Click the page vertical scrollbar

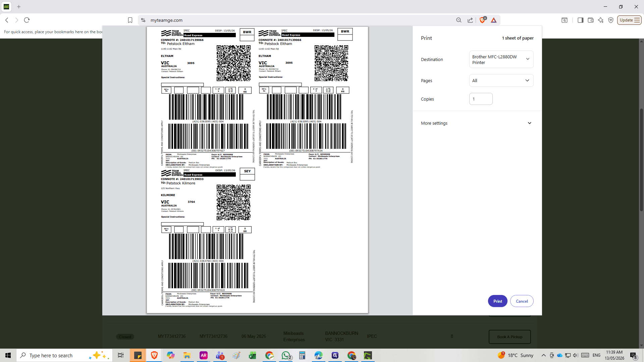(641, 160)
